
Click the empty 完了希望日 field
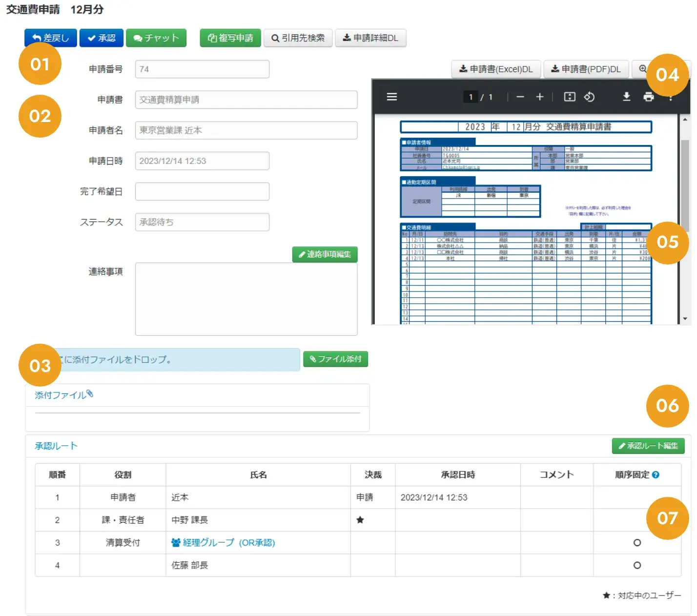202,191
